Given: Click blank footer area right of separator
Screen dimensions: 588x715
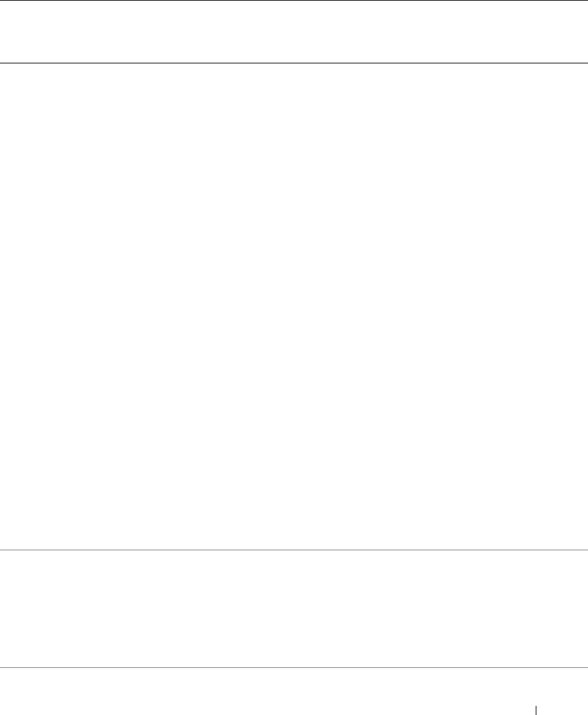Looking at the screenshot, I should point(562,693).
